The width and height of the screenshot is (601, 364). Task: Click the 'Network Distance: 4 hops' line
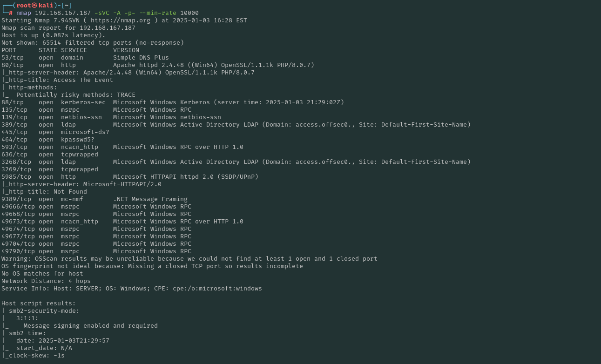(46, 281)
